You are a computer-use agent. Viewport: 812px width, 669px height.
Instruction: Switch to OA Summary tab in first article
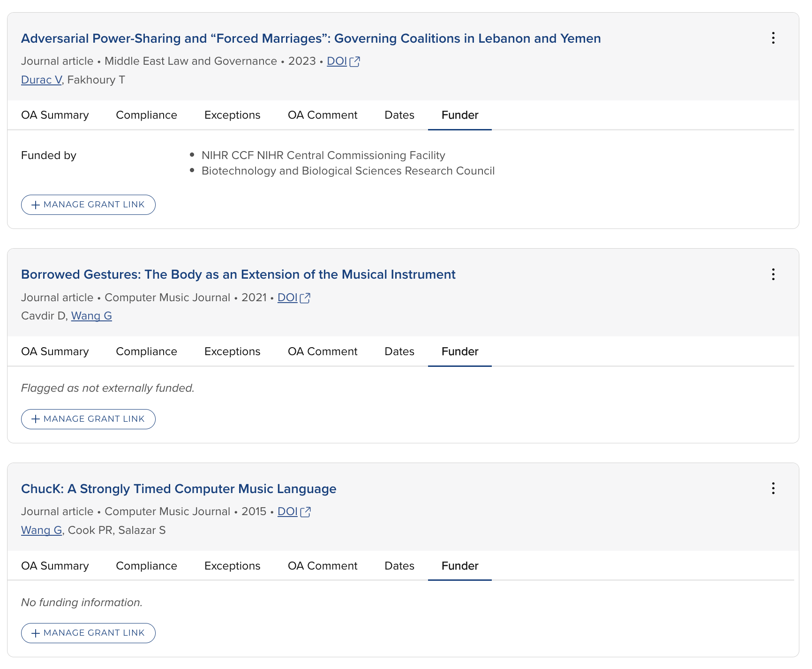55,115
